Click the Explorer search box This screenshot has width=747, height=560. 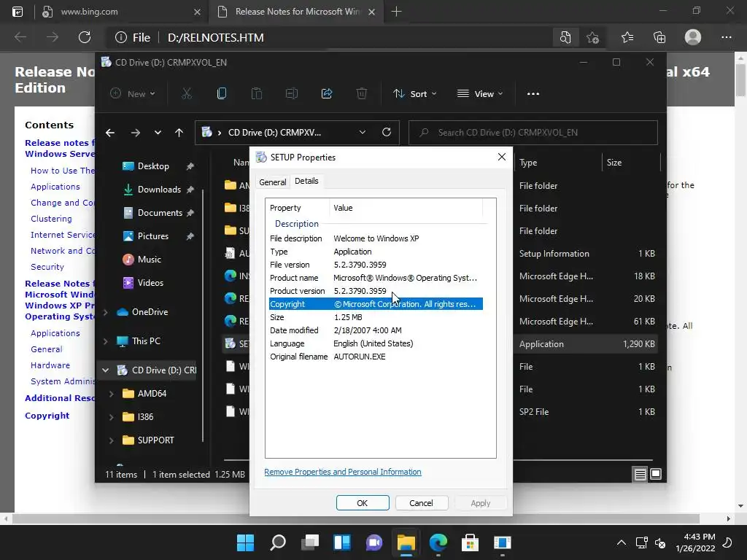533,133
